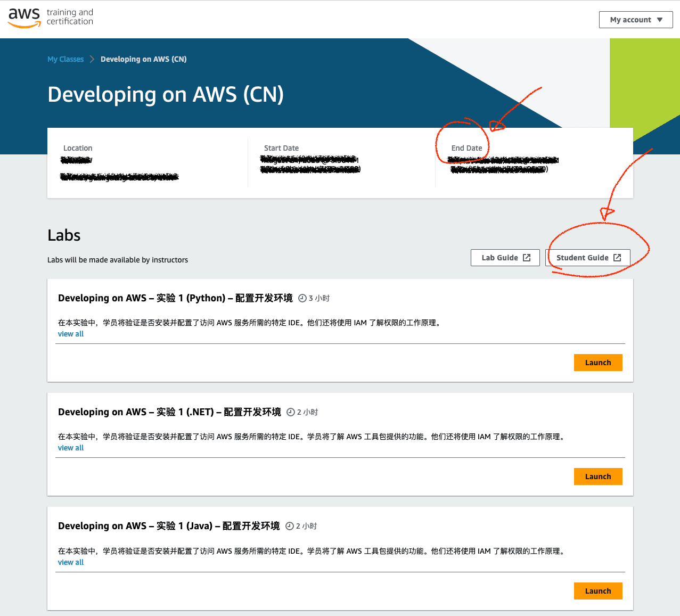Viewport: 680px width, 616px height.
Task: Click the My account dropdown arrow
Action: pyautogui.click(x=660, y=20)
